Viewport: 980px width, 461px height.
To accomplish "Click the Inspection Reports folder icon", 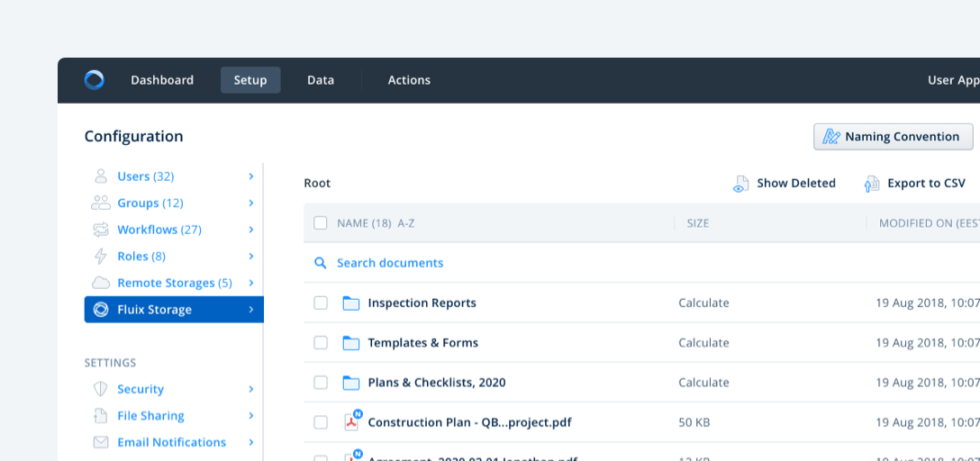I will (x=351, y=303).
